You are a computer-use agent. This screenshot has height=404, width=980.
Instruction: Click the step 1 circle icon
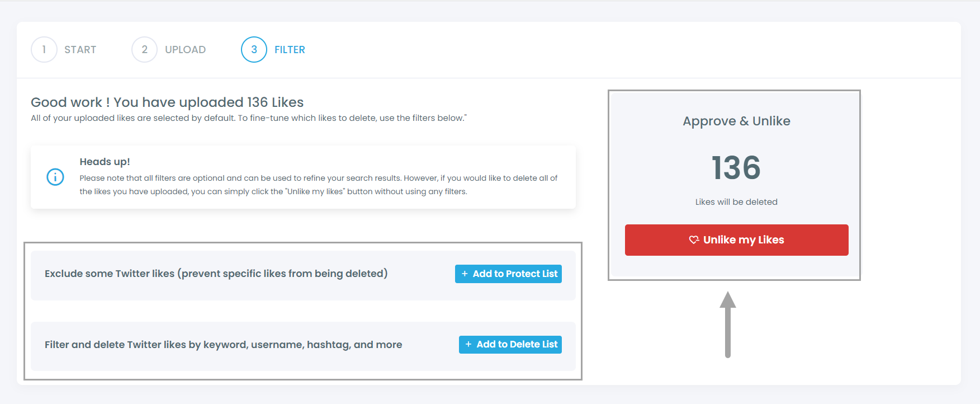[44, 50]
